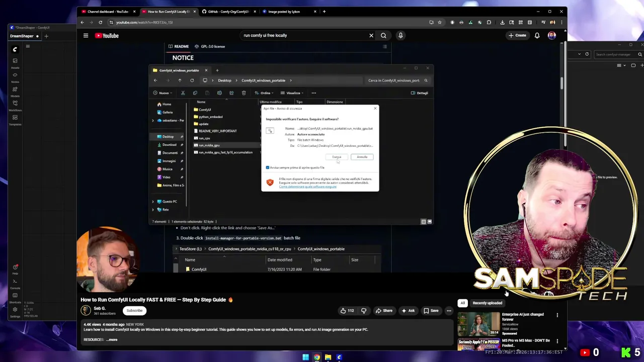
Task: Add new workflow tab in ComfyUI
Action: click(x=46, y=36)
